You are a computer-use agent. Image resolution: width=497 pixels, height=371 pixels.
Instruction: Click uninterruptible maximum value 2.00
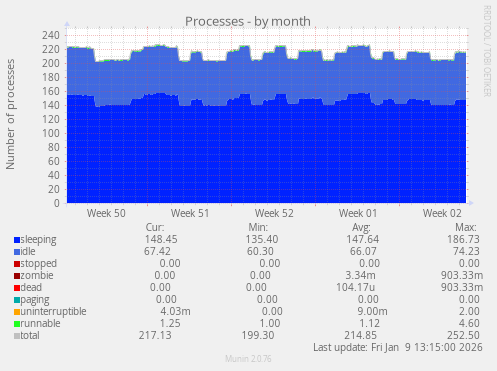tap(469, 311)
